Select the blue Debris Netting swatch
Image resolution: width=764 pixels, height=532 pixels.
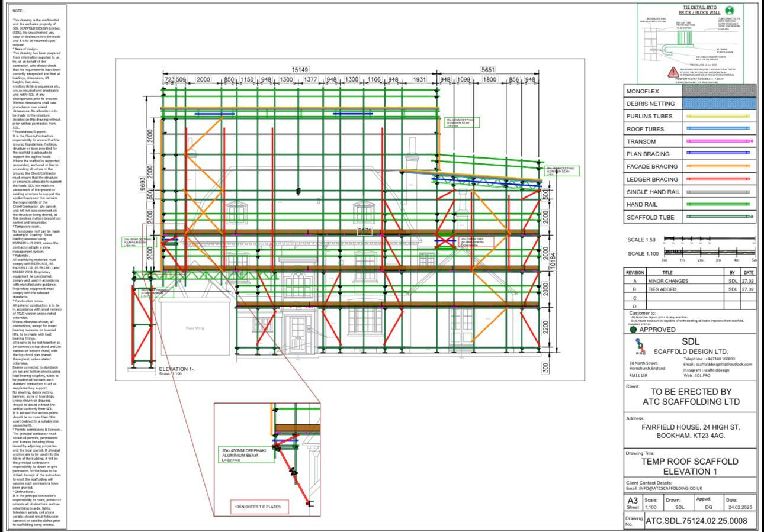[720, 104]
